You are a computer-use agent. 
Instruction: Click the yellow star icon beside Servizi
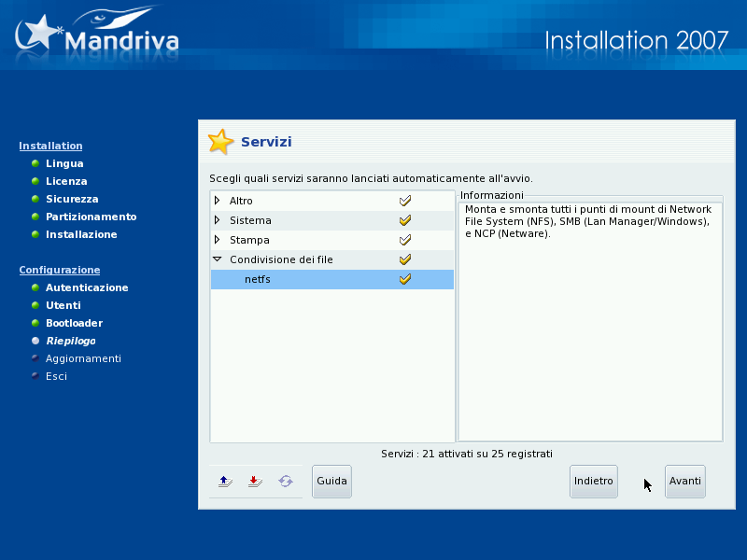[x=220, y=142]
